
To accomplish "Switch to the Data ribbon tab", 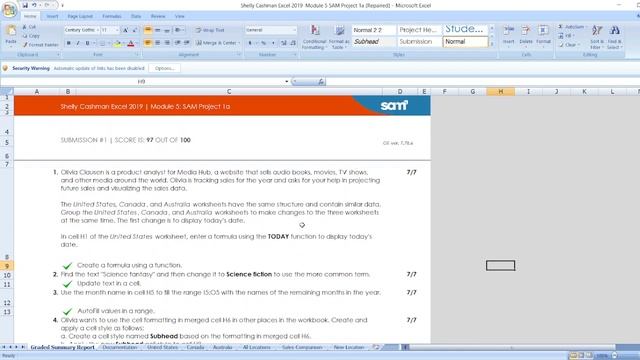I will (136, 16).
